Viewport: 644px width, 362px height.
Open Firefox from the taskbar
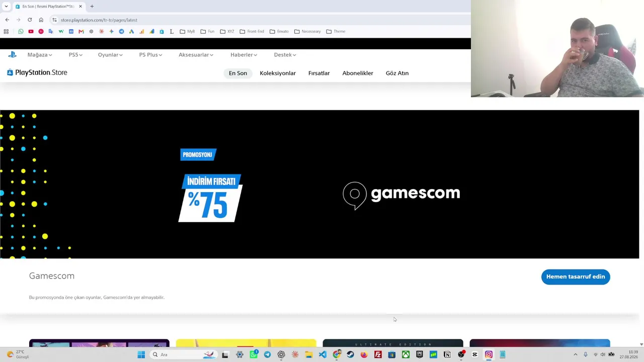pyautogui.click(x=364, y=355)
